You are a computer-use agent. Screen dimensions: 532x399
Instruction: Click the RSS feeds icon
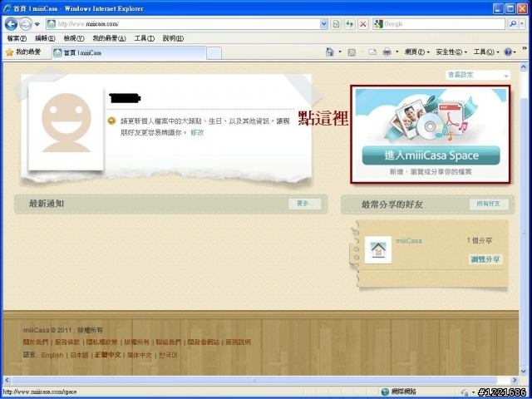pos(352,52)
